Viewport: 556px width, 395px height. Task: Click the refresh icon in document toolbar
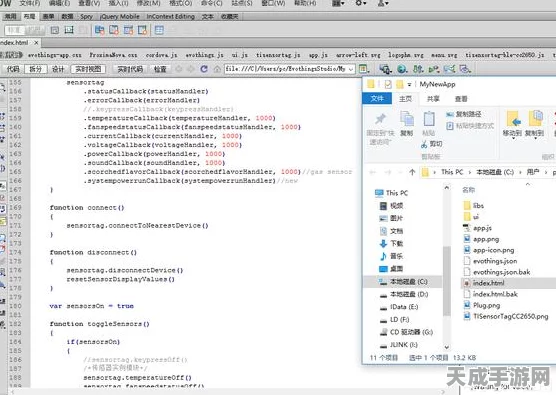204,69
